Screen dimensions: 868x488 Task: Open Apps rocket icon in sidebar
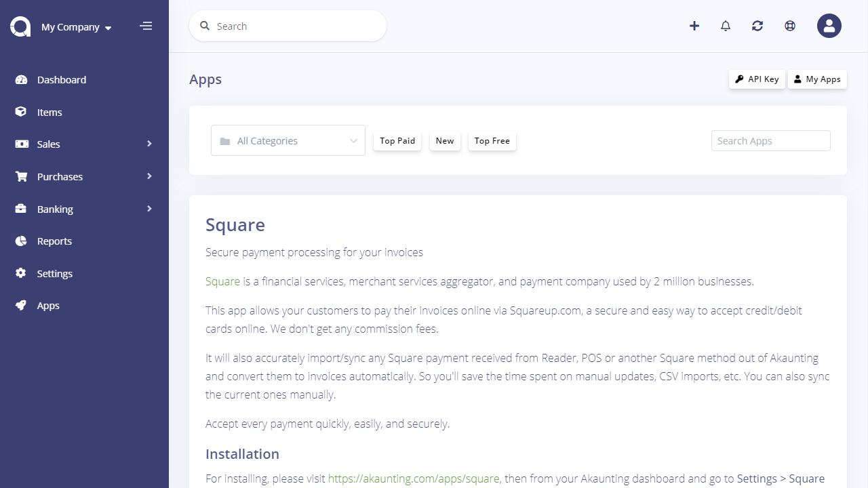click(x=21, y=305)
